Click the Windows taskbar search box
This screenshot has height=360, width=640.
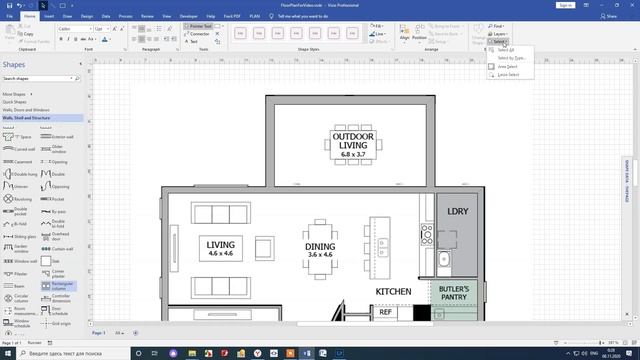point(73,353)
